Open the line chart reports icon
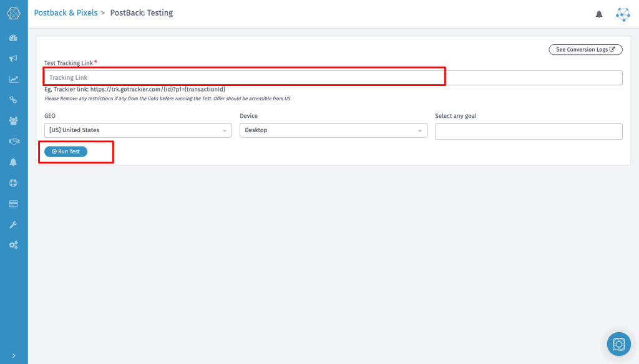This screenshot has width=639, height=364. (x=13, y=79)
